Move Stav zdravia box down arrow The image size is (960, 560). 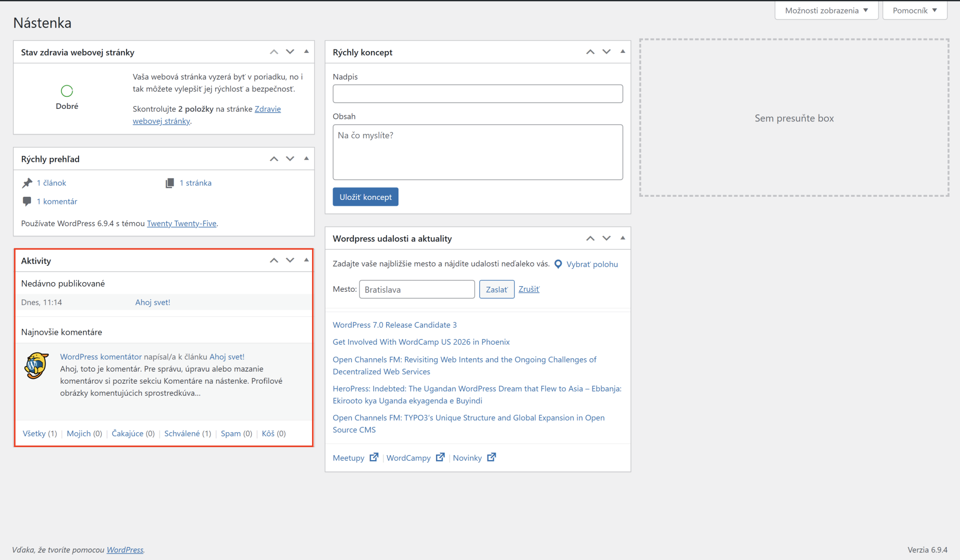290,52
